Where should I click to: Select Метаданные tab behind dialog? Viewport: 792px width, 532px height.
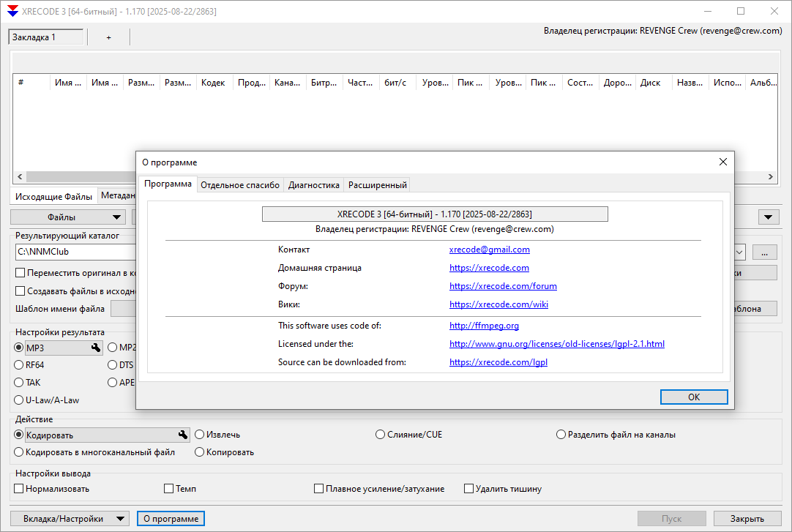pyautogui.click(x=117, y=195)
